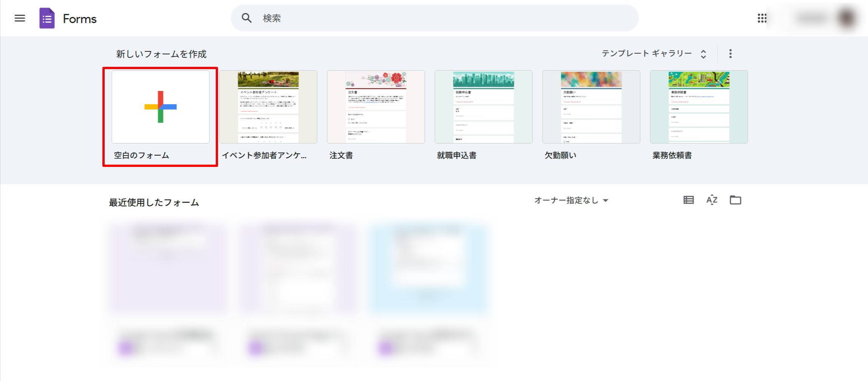This screenshot has height=381, width=868.
Task: Switch to list view icon
Action: [688, 200]
